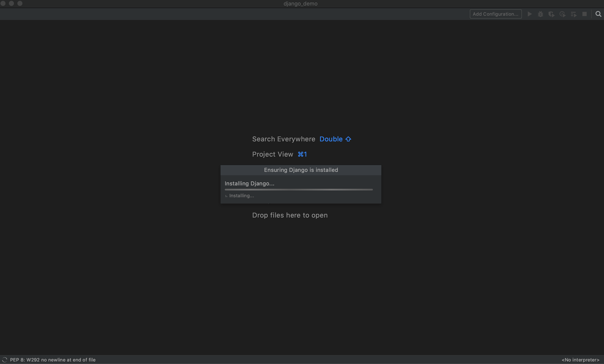Viewport: 604px width, 364px height.
Task: Click the minimize window button
Action: [11, 3]
